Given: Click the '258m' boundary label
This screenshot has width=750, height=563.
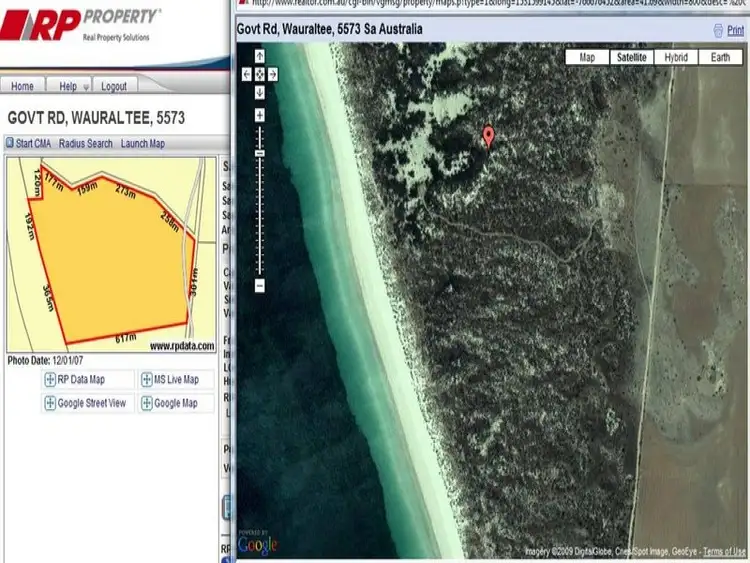Looking at the screenshot, I should [x=169, y=221].
